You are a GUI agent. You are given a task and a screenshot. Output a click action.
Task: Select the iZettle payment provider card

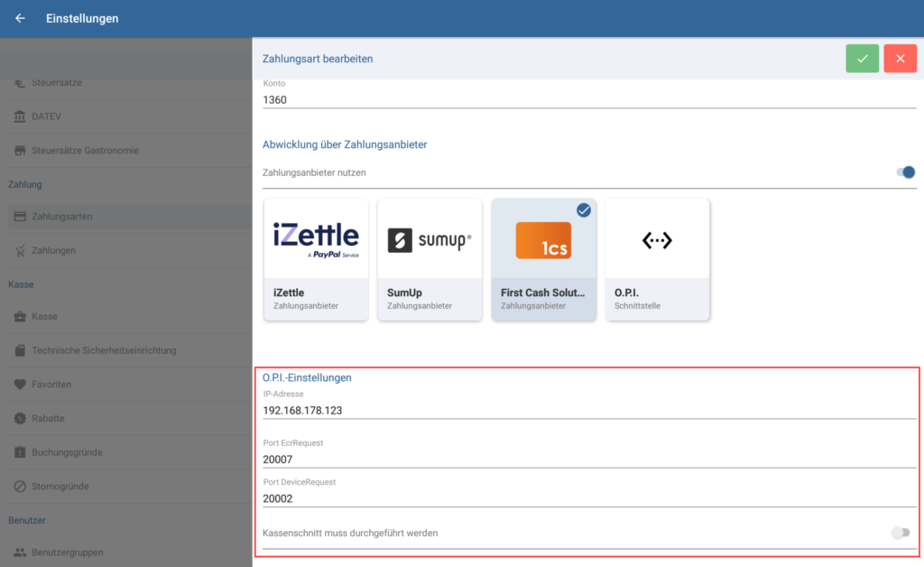pos(316,259)
